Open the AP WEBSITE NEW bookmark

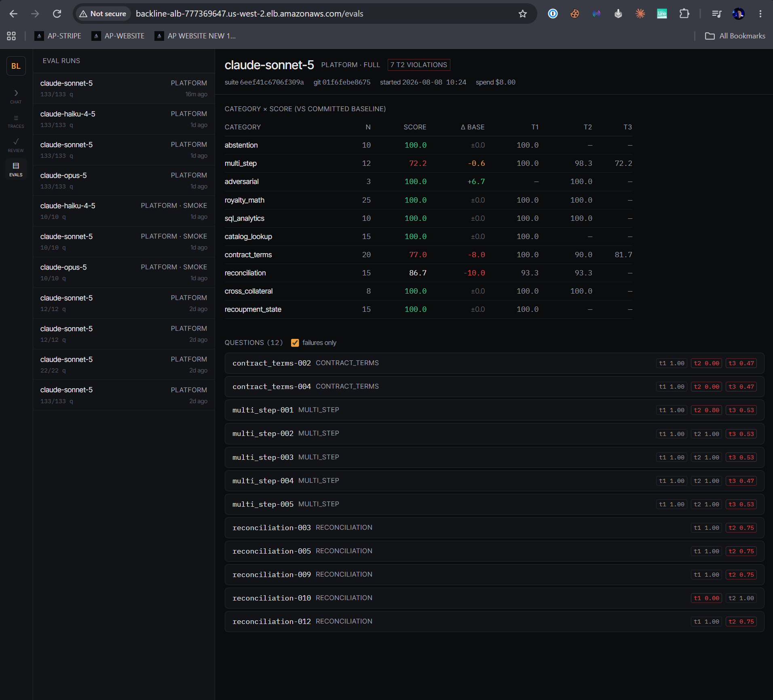click(196, 36)
